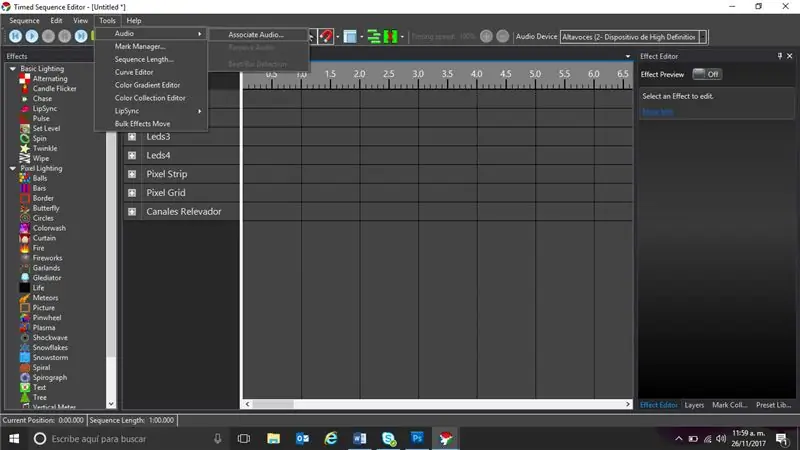800x450 pixels.
Task: Select the Twinkle effect
Action: click(45, 148)
